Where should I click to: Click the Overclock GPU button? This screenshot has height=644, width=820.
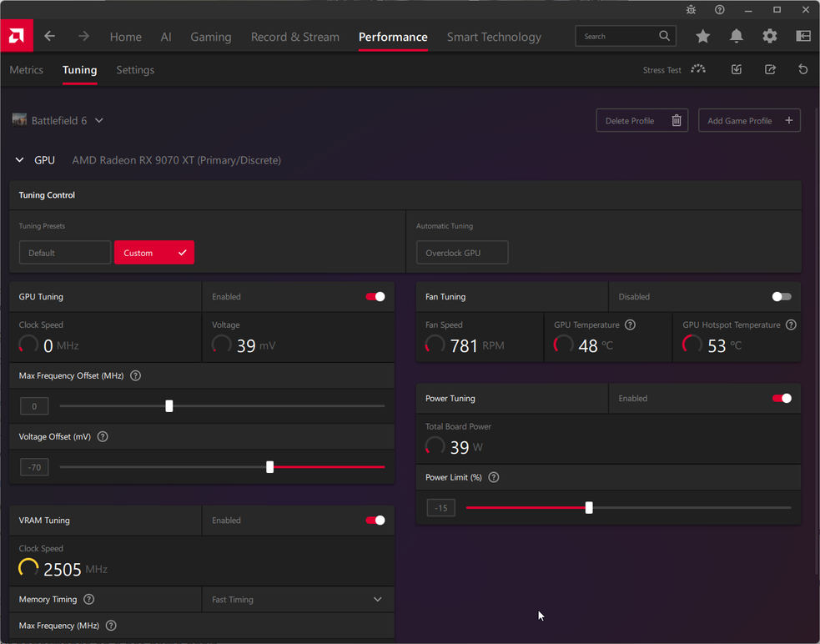462,253
